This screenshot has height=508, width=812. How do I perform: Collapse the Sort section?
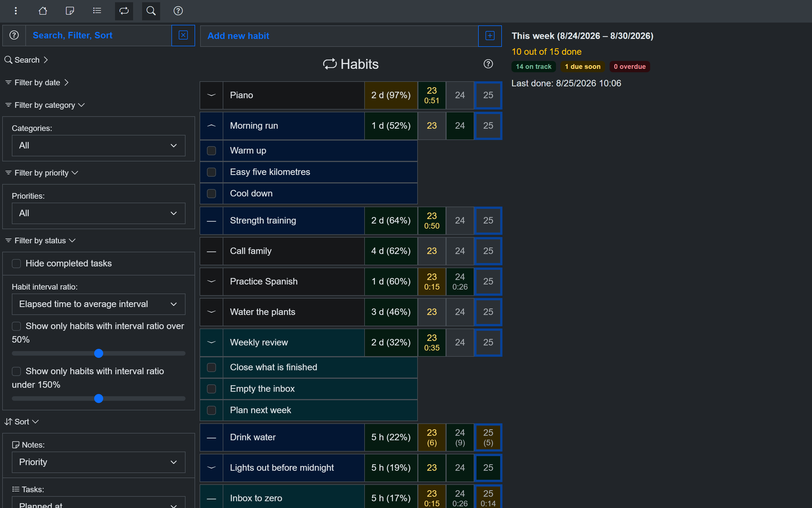(21, 422)
